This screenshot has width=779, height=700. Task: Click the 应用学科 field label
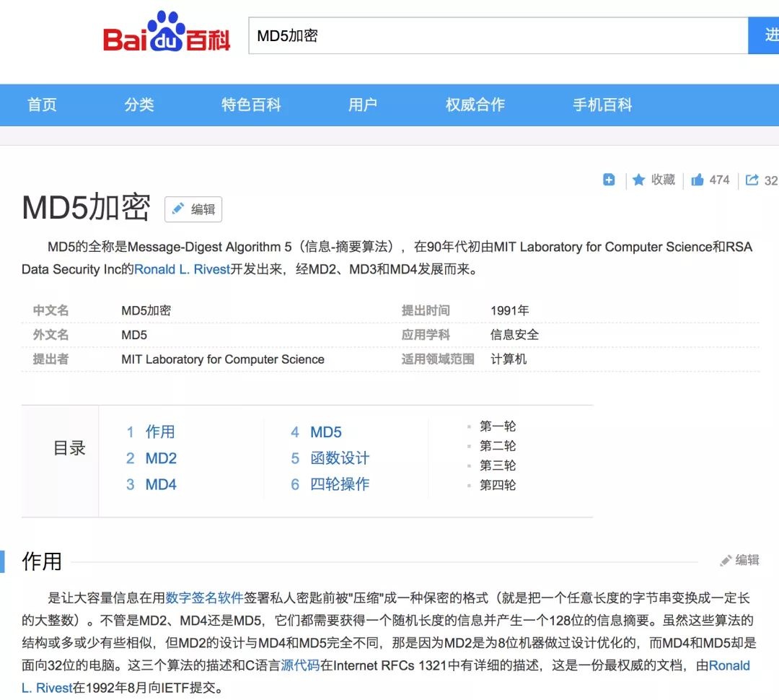coord(426,335)
